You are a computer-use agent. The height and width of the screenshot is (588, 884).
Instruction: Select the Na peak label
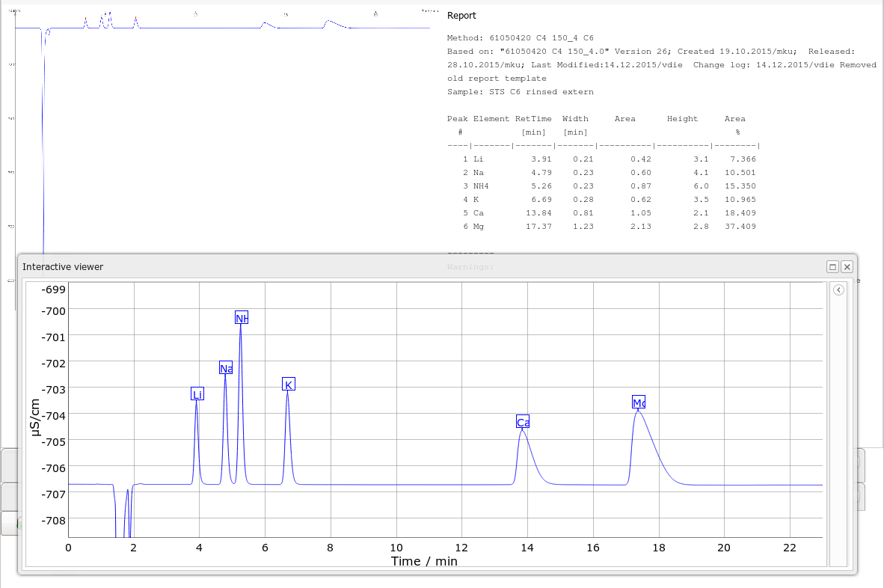click(x=226, y=368)
